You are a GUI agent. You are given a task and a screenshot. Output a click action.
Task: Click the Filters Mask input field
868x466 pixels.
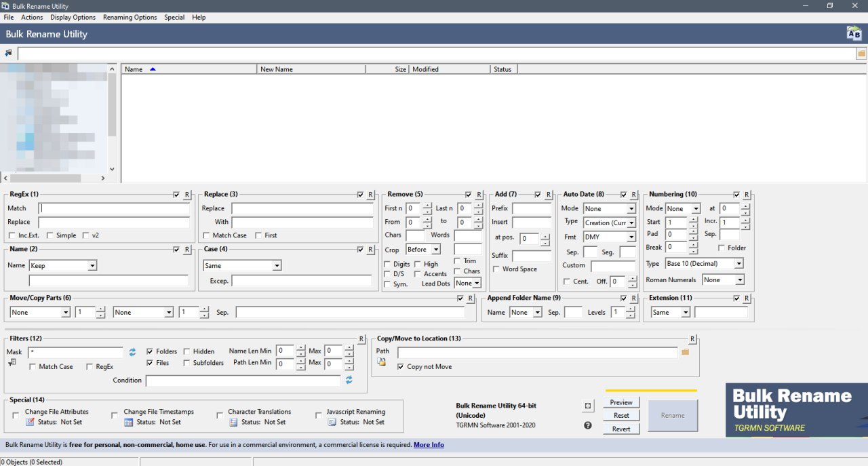point(75,353)
